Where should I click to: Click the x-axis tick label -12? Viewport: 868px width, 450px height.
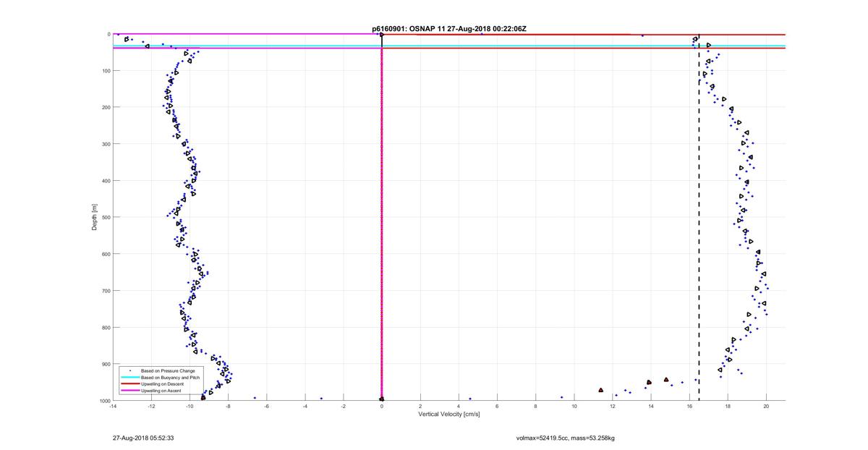151,407
